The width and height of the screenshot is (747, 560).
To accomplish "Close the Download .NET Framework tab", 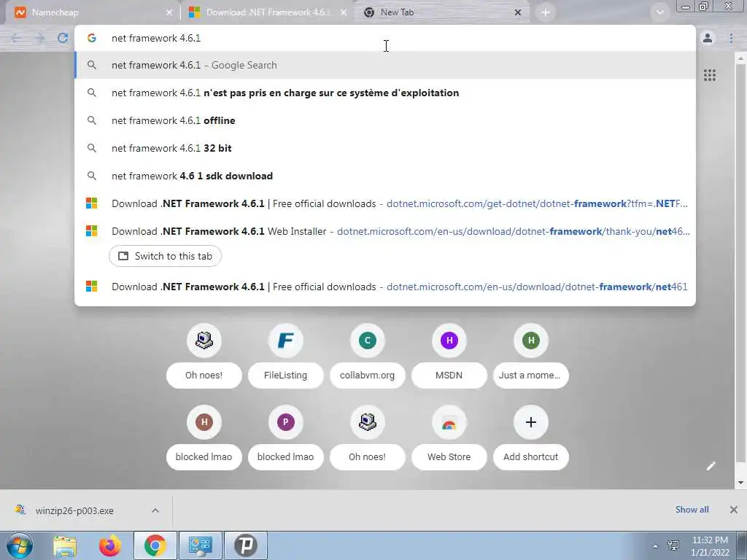I will pyautogui.click(x=344, y=13).
